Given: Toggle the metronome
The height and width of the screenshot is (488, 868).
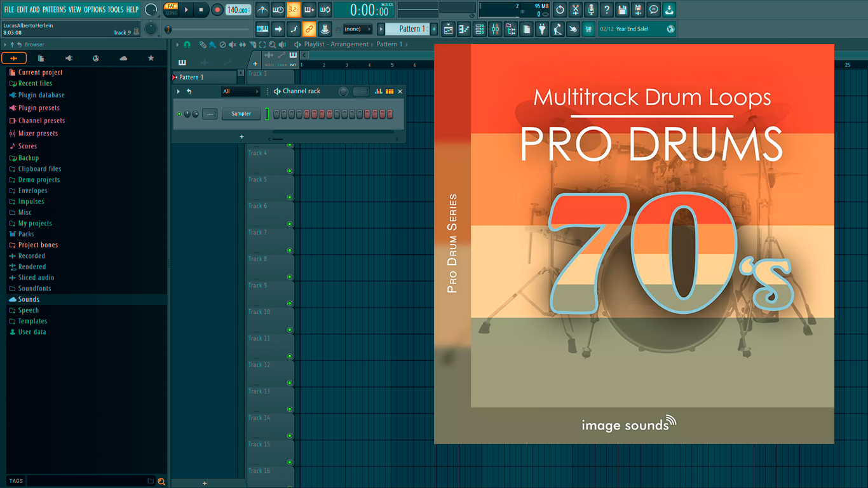Looking at the screenshot, I should pyautogui.click(x=262, y=10).
